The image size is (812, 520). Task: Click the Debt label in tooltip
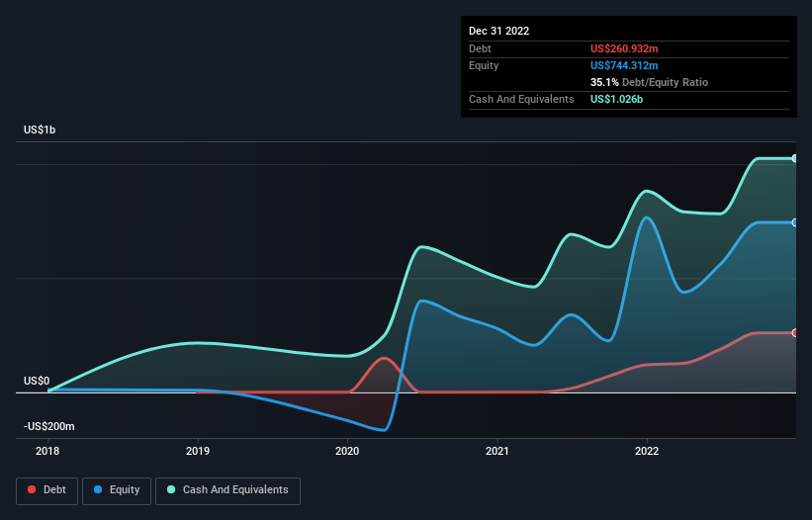(480, 48)
